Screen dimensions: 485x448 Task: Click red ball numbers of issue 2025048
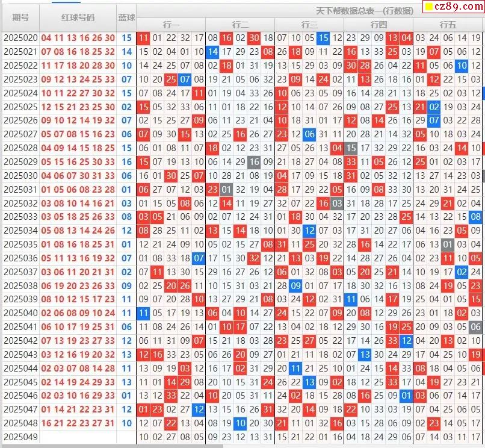point(78,423)
